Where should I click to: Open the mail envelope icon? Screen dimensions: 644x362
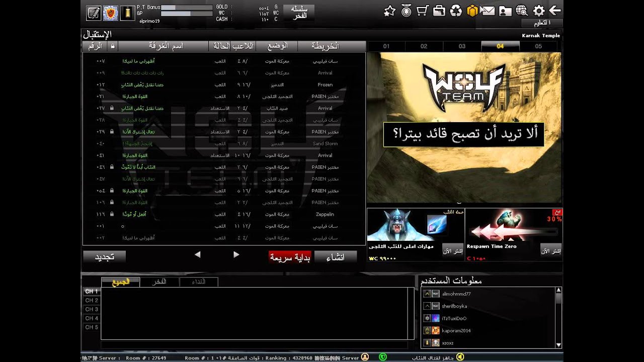[x=488, y=11]
